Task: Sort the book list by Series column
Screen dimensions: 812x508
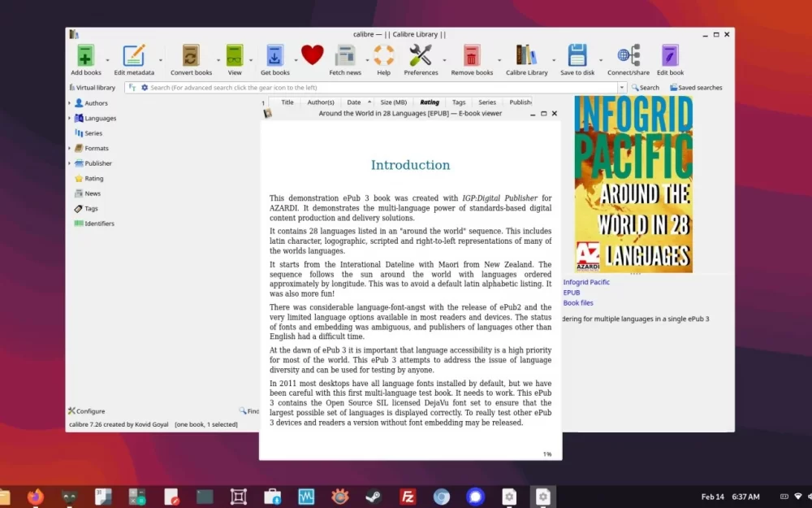Action: point(487,102)
